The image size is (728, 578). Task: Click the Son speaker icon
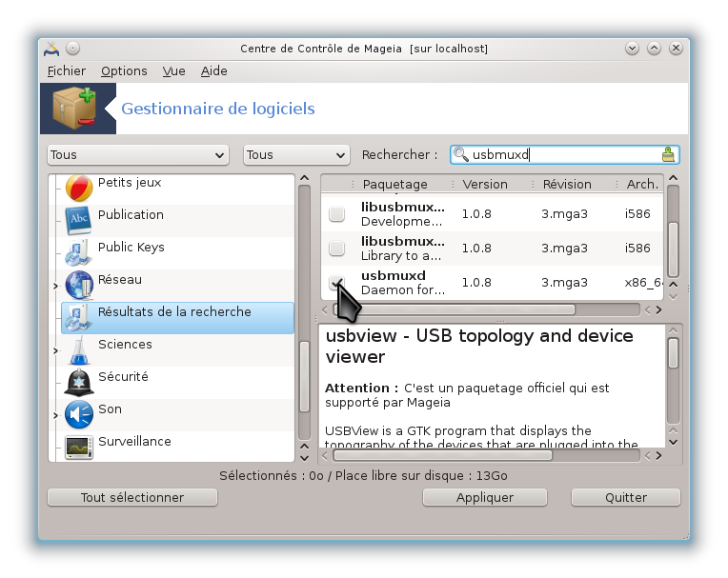click(79, 415)
